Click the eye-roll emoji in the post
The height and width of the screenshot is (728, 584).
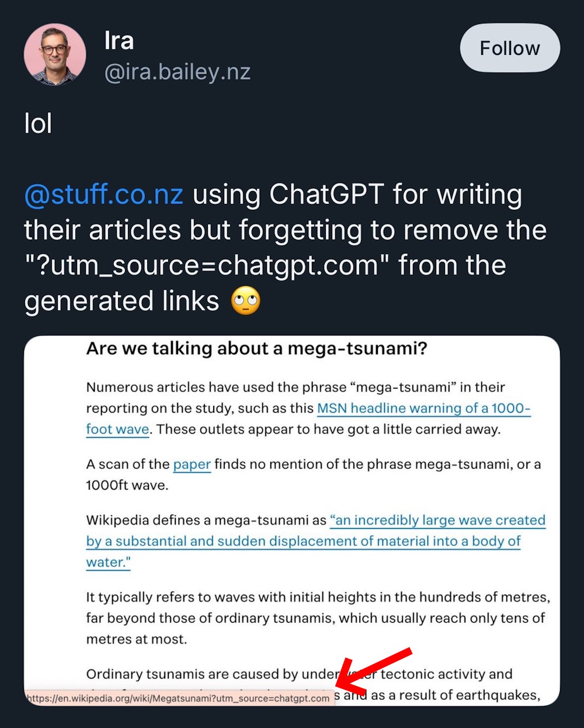click(x=246, y=301)
